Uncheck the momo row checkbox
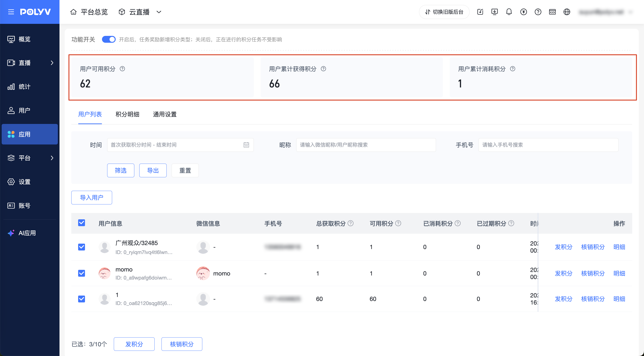 pyautogui.click(x=81, y=273)
